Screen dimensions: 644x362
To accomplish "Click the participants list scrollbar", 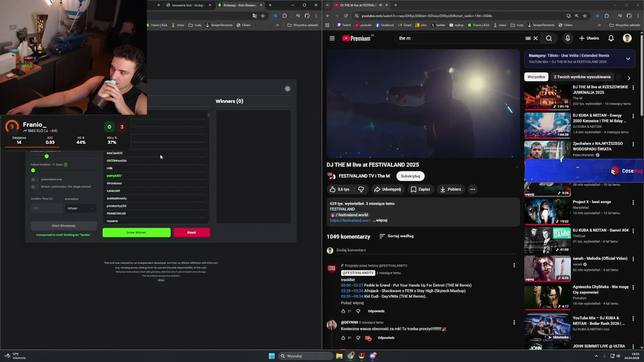I will point(209,116).
